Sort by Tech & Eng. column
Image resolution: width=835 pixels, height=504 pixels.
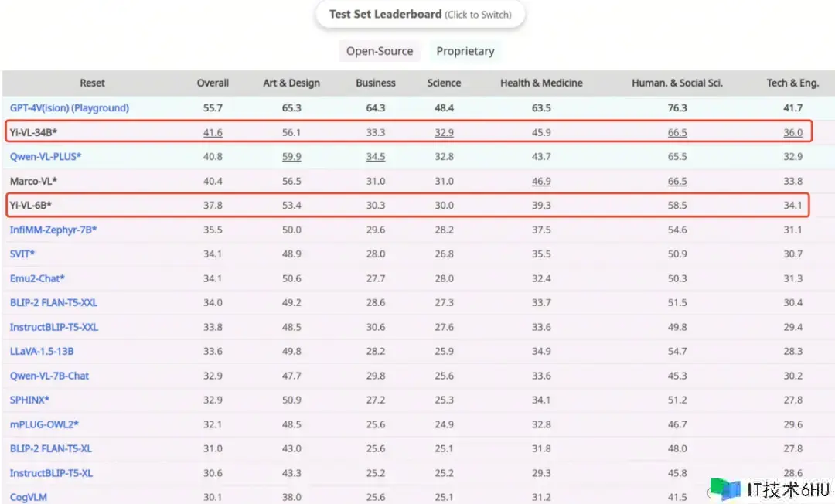(x=792, y=83)
